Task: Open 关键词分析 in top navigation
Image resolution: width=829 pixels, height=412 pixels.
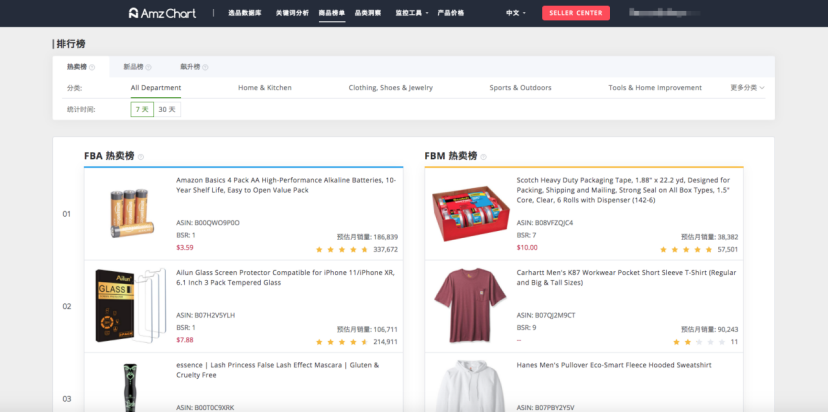Action: (292, 13)
